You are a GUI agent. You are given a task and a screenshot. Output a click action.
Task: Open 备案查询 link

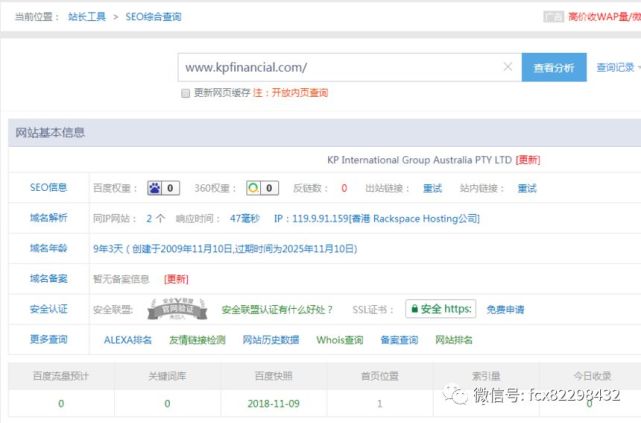point(399,340)
